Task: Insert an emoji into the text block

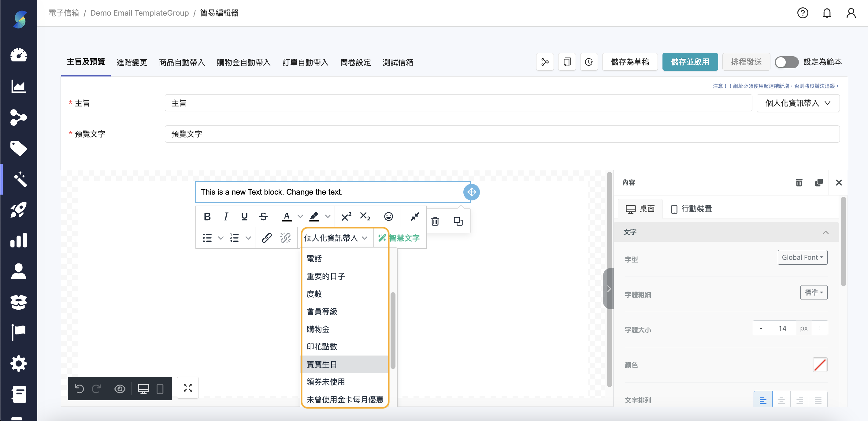Action: tap(388, 216)
